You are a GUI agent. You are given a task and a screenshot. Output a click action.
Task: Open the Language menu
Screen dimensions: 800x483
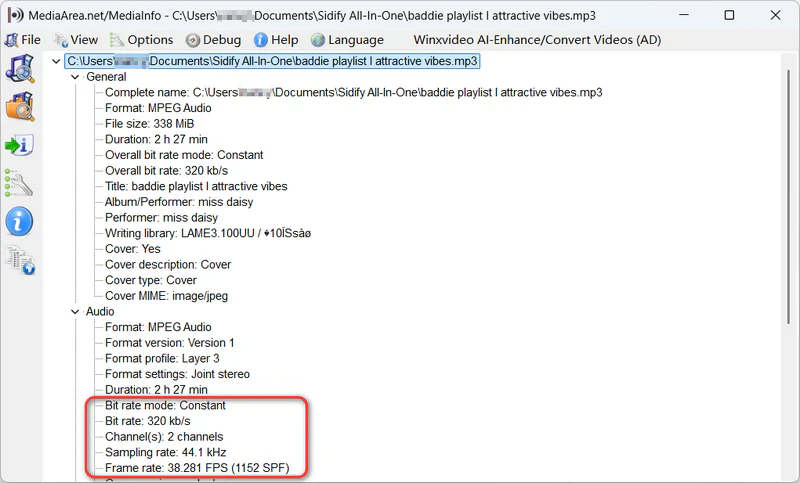pyautogui.click(x=347, y=40)
